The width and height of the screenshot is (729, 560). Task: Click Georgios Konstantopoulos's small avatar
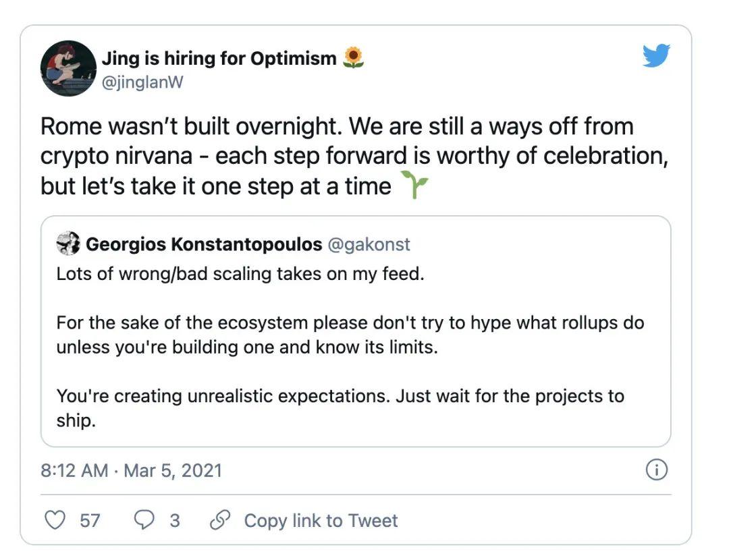pyautogui.click(x=68, y=244)
